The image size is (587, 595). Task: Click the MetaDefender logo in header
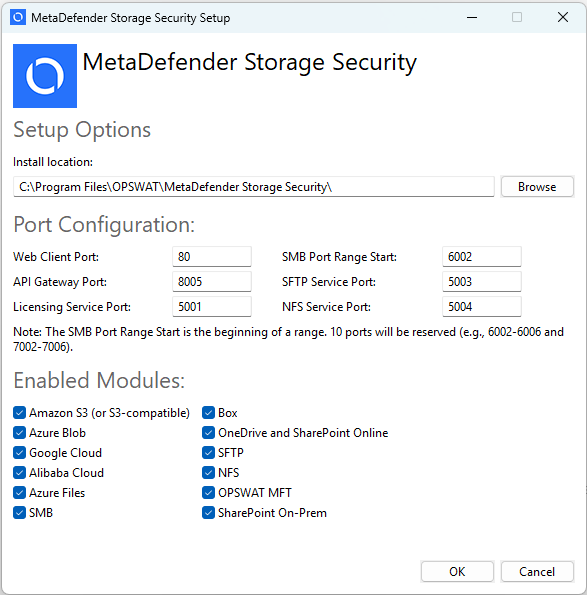click(x=45, y=76)
